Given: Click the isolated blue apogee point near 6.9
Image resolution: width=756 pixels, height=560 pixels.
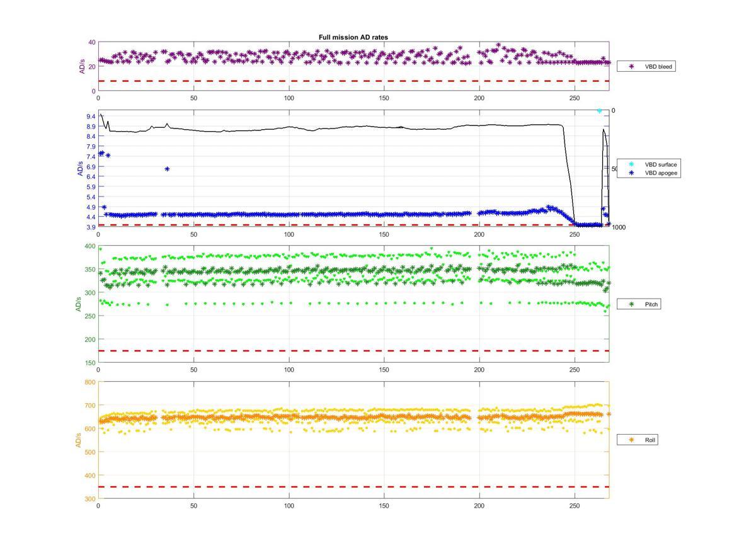Looking at the screenshot, I should click(x=167, y=169).
